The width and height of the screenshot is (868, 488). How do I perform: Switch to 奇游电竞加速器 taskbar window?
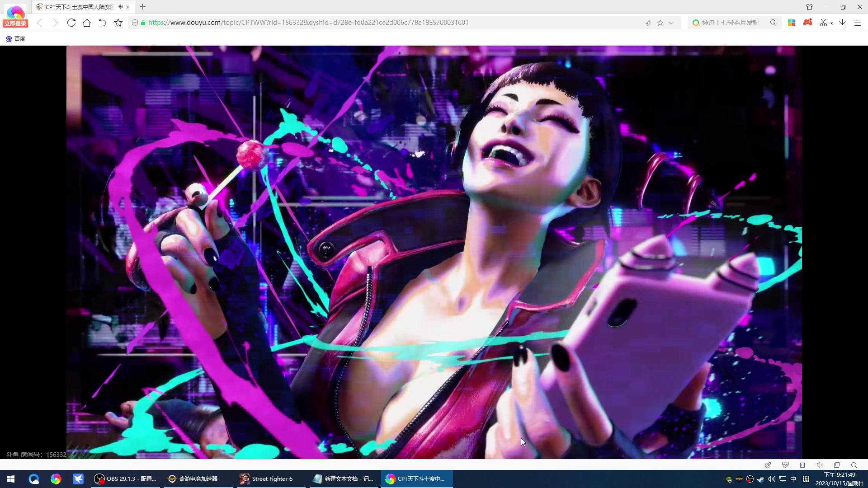pos(198,479)
